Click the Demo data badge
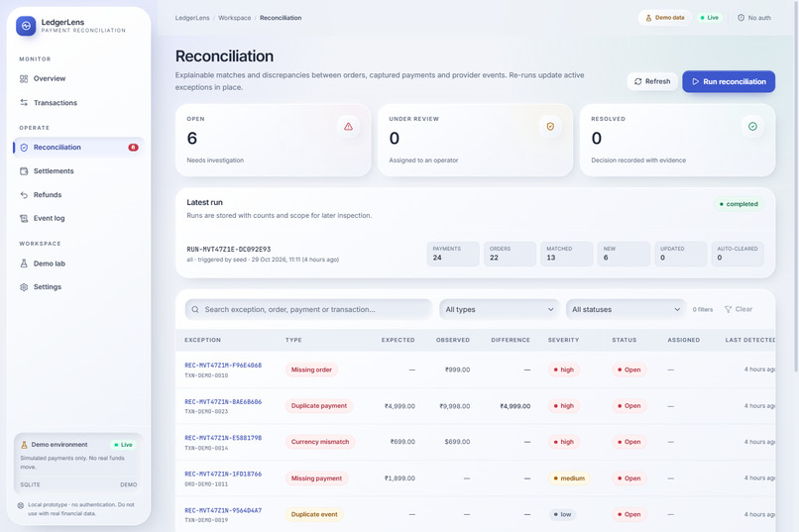 [x=665, y=18]
